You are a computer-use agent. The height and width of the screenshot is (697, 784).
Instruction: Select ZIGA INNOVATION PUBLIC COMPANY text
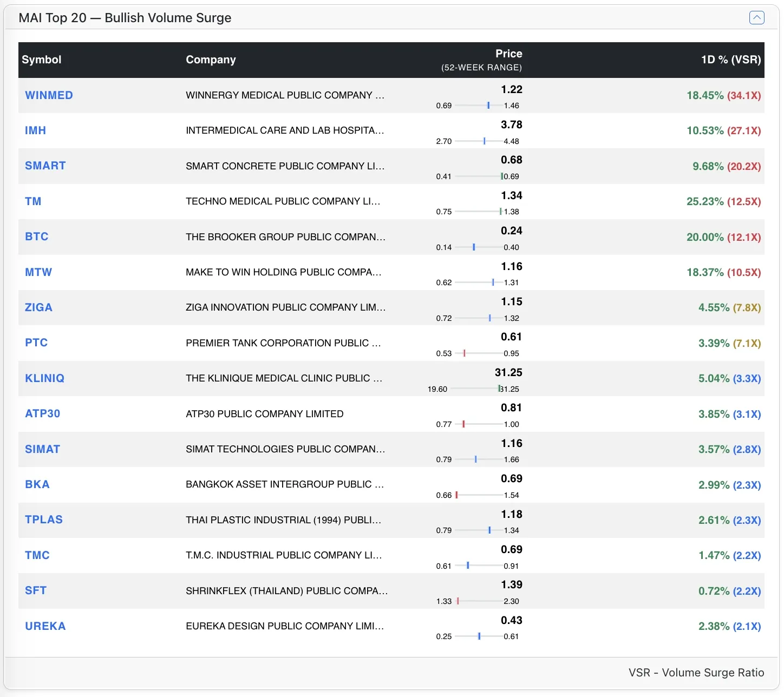pyautogui.click(x=285, y=307)
